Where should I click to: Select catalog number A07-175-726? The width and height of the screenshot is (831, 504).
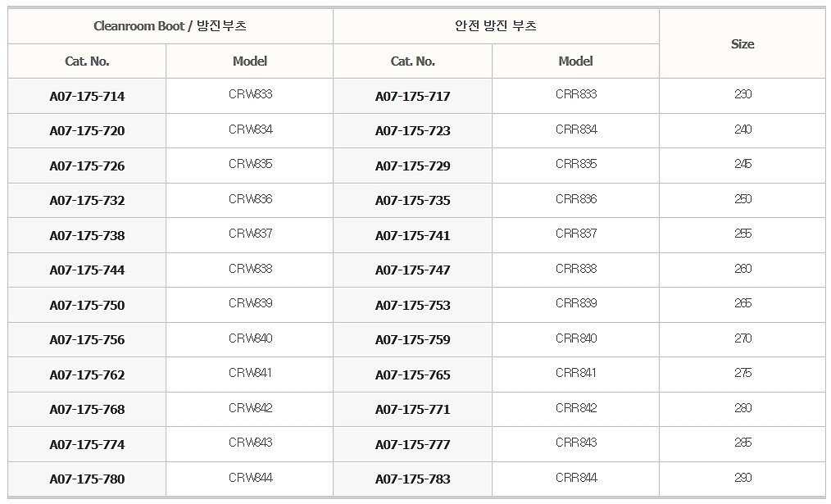point(87,166)
